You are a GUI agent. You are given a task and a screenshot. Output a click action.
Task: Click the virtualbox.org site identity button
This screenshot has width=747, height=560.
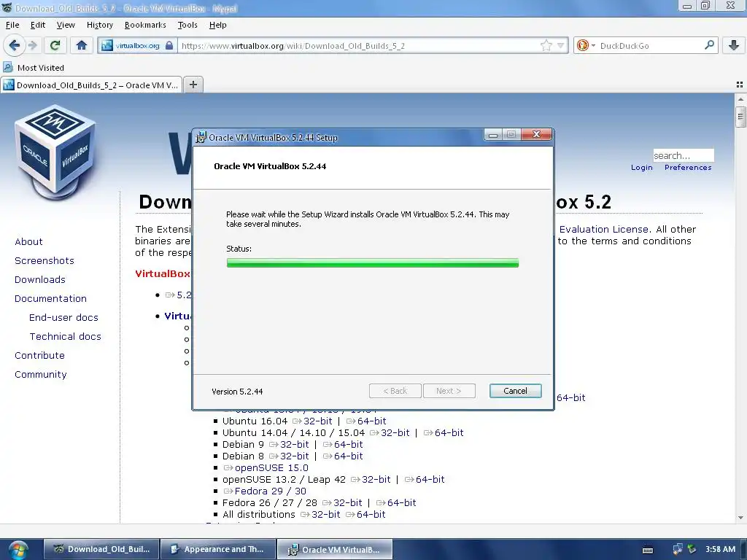(137, 46)
